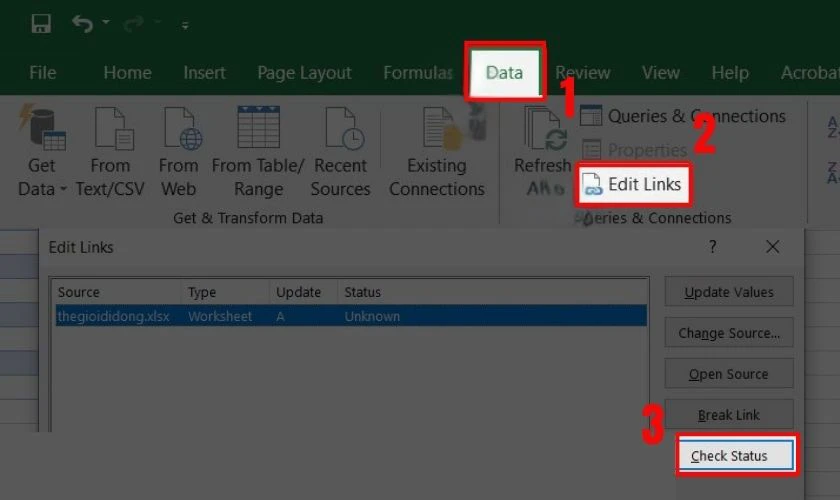This screenshot has width=840, height=500.
Task: Click the Unknown status cell
Action: pyautogui.click(x=372, y=316)
